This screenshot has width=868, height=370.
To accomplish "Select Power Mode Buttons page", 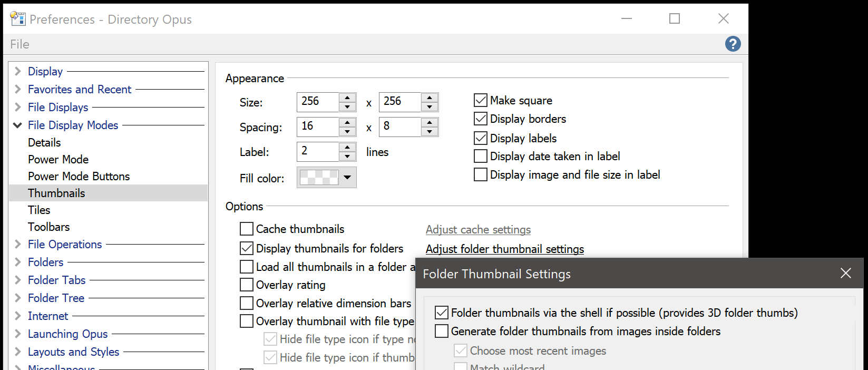I will (x=79, y=176).
